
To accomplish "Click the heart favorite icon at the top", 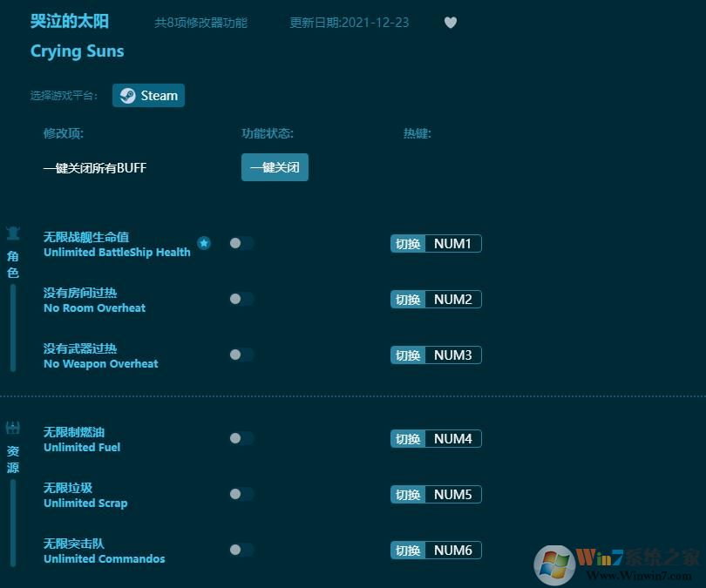I will pos(451,22).
